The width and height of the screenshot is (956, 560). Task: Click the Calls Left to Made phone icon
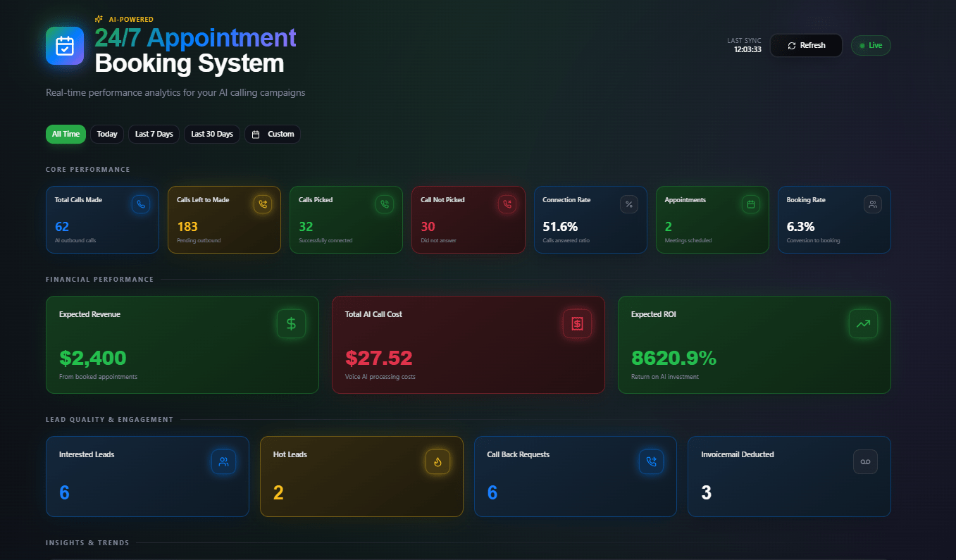263,204
